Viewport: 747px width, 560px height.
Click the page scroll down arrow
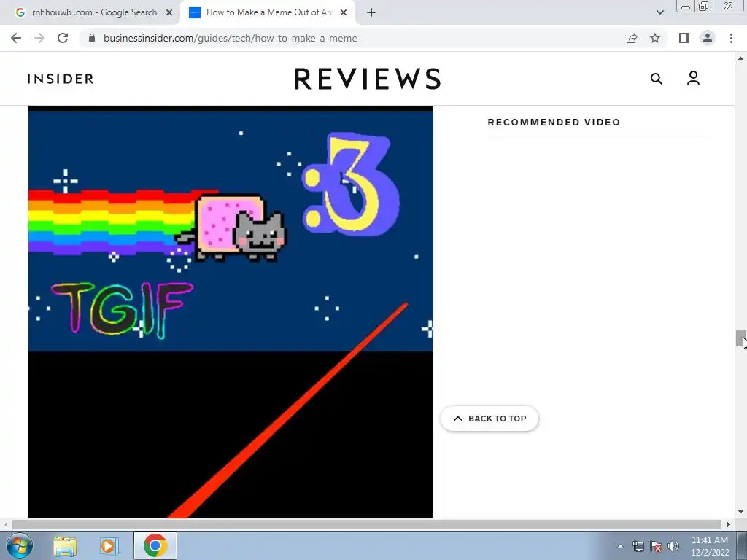point(740,512)
